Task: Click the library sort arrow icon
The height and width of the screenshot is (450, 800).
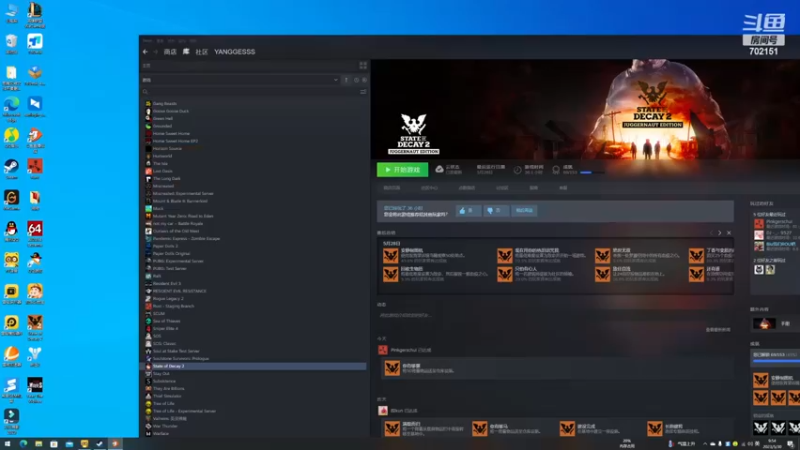Action: coord(346,80)
